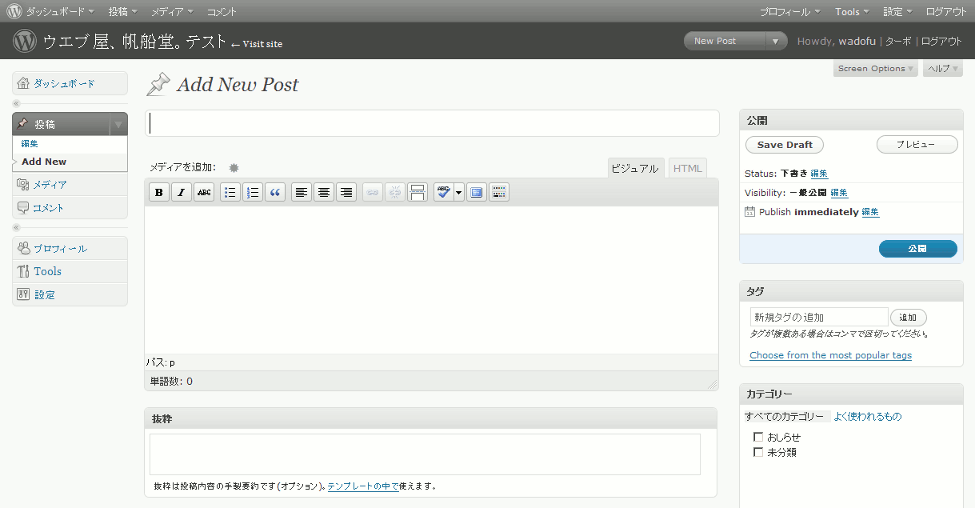Expand the Screen Options panel
Image resolution: width=975 pixels, height=508 pixels.
876,69
